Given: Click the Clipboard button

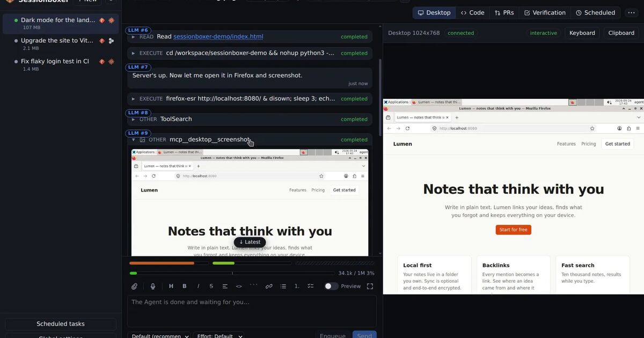Looking at the screenshot, I should pyautogui.click(x=621, y=33).
